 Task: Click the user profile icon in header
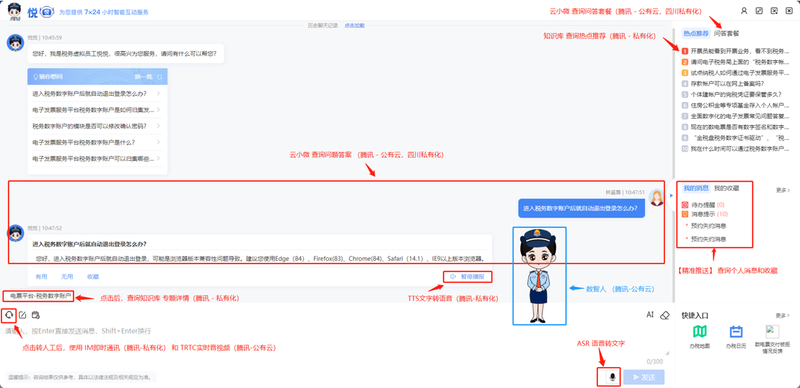pos(744,11)
